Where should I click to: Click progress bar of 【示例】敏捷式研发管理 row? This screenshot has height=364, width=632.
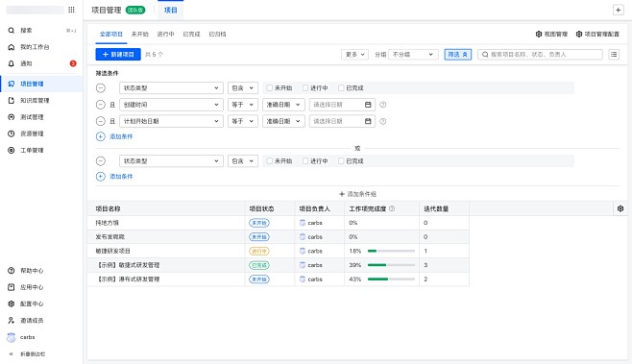[x=391, y=265]
